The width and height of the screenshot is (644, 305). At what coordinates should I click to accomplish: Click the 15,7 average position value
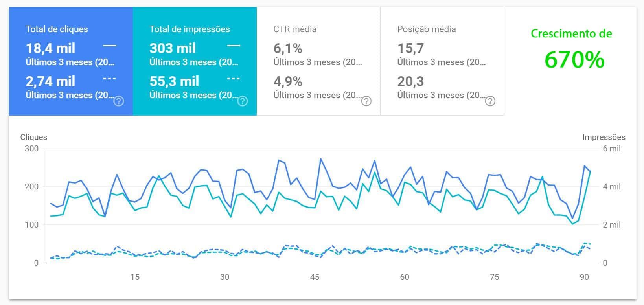[410, 48]
